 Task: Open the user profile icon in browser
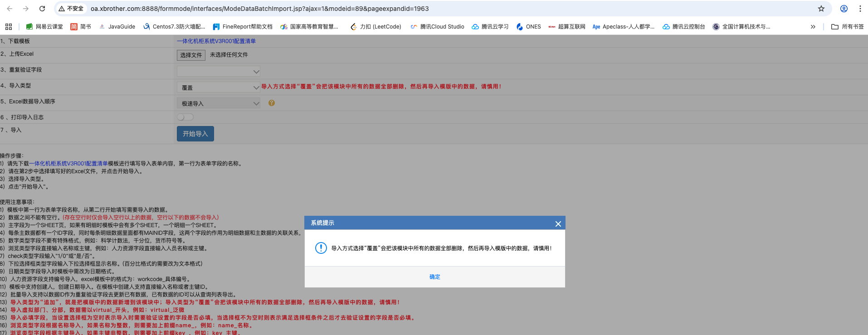point(844,9)
